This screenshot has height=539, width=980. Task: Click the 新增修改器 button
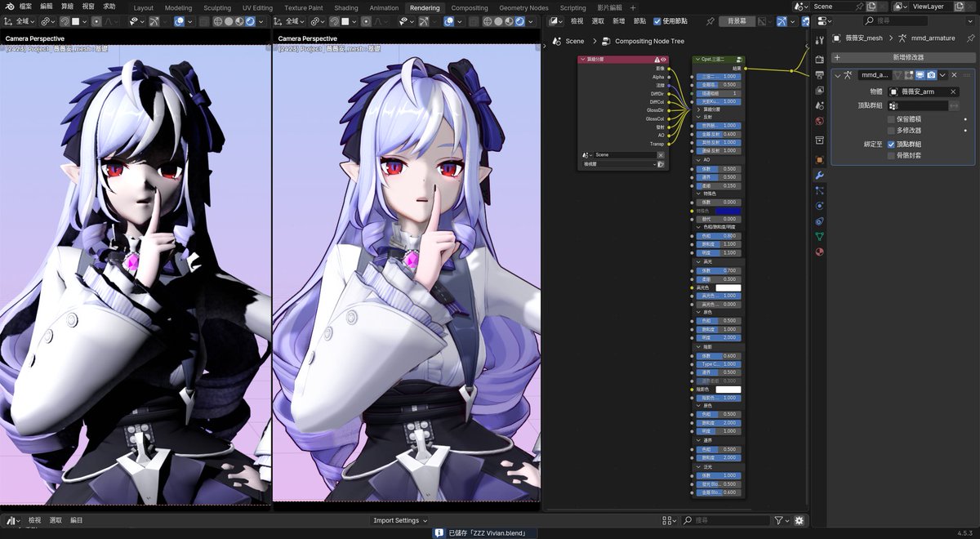point(902,57)
